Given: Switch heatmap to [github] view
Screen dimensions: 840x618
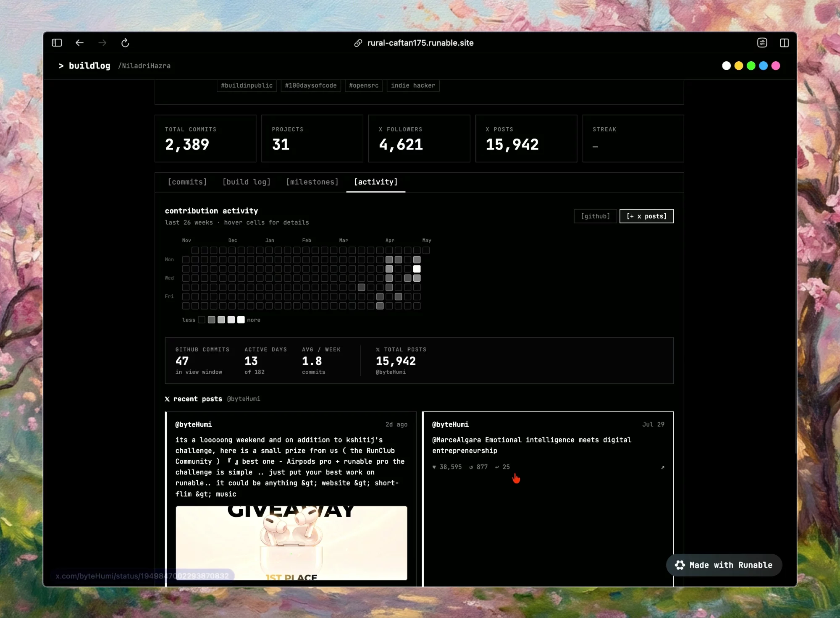Looking at the screenshot, I should [595, 216].
